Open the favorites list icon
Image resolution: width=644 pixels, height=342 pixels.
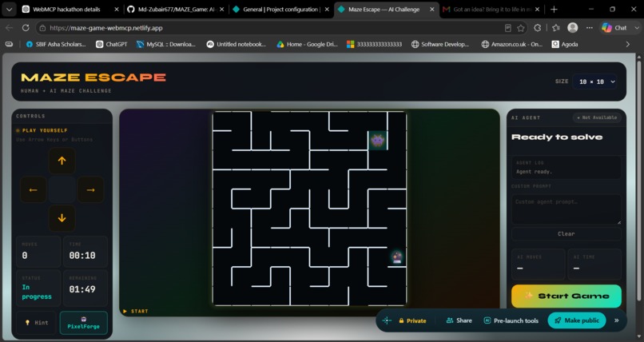tap(556, 28)
